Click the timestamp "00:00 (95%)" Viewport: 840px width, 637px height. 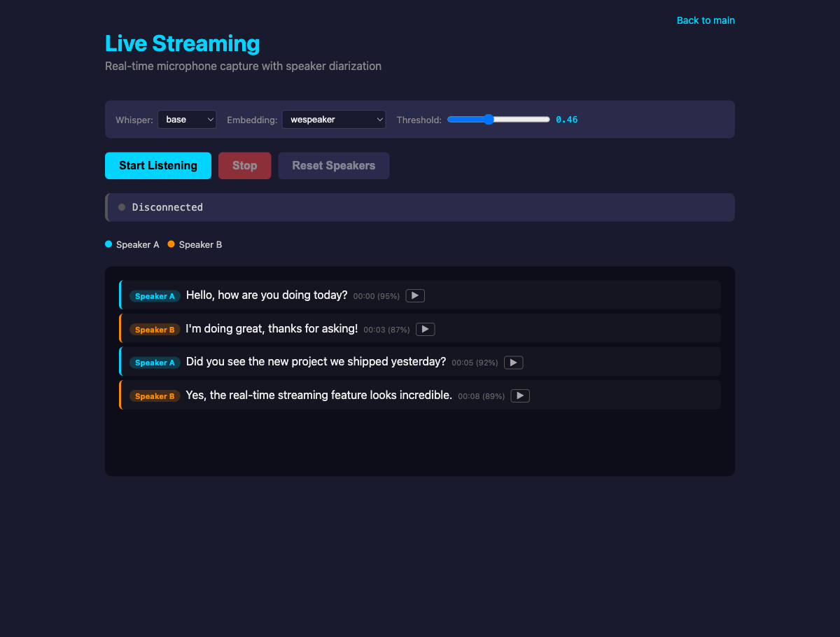click(377, 296)
